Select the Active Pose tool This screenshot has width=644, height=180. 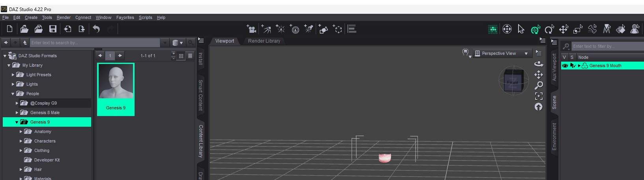[x=592, y=29]
